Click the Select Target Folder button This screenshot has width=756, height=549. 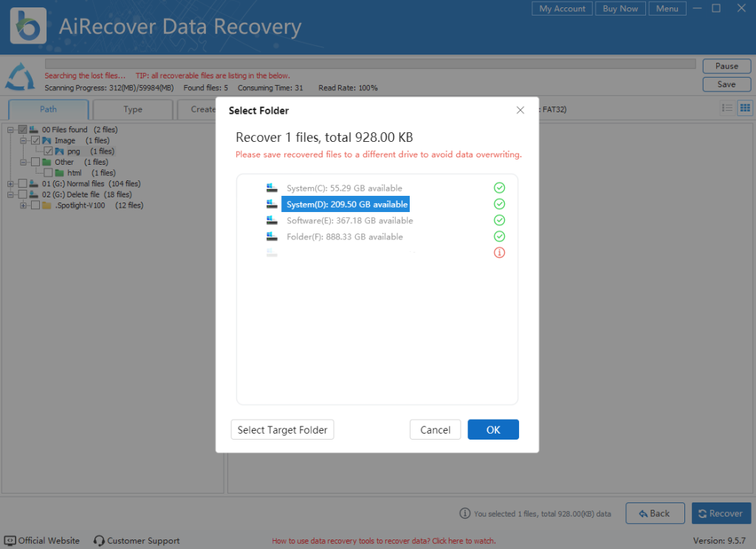point(282,429)
